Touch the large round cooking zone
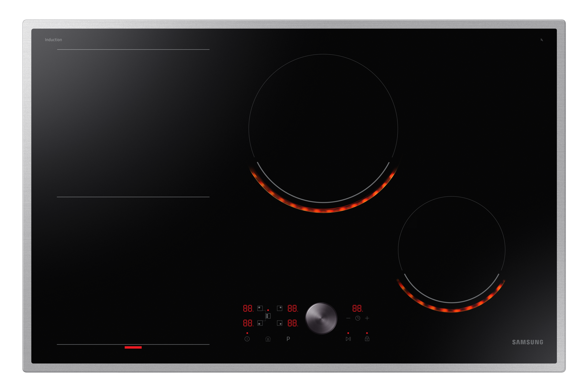The width and height of the screenshot is (588, 392). (323, 129)
